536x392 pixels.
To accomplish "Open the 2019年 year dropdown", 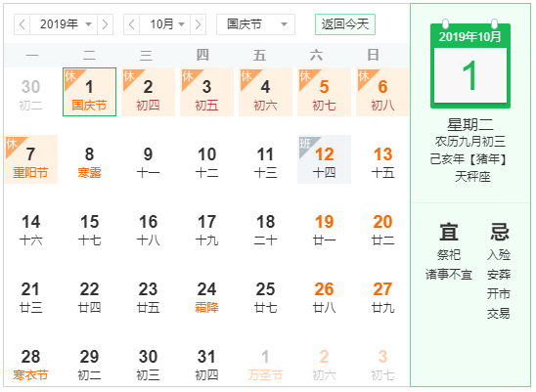I will pyautogui.click(x=64, y=24).
